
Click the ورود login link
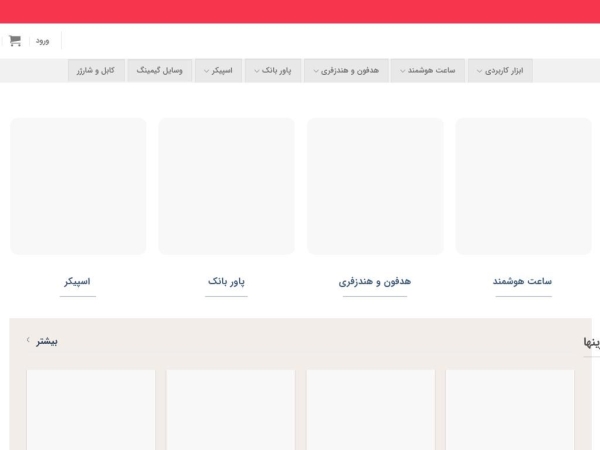click(42, 41)
